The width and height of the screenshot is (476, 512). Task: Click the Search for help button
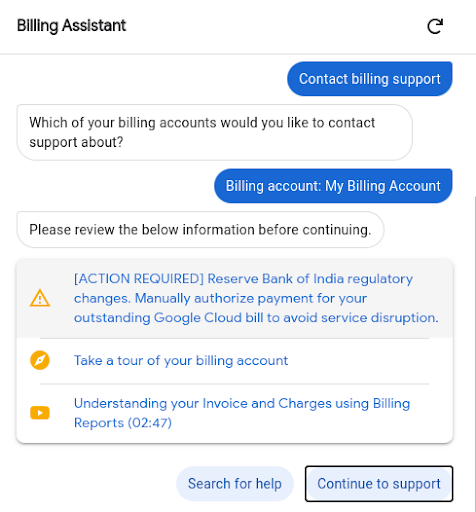pos(235,484)
